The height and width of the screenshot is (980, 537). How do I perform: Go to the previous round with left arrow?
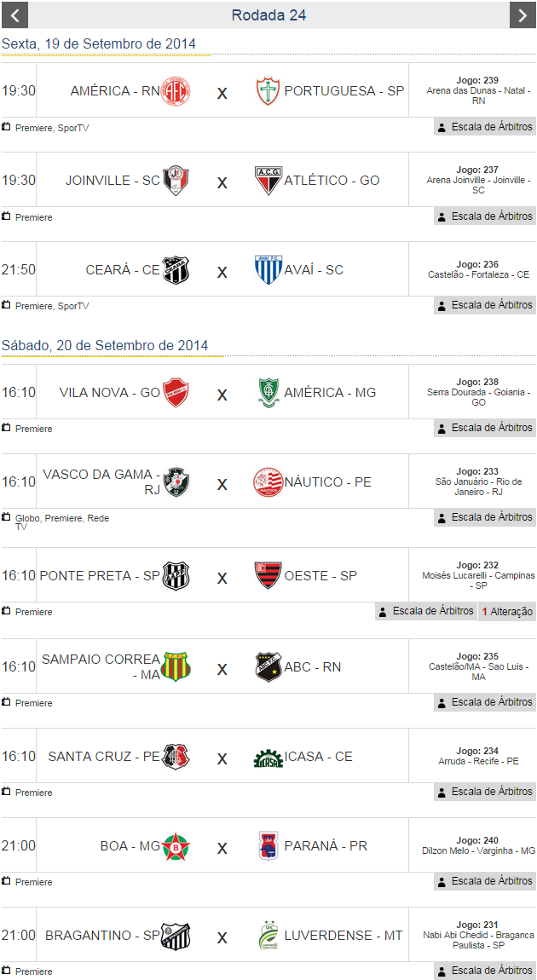point(14,15)
